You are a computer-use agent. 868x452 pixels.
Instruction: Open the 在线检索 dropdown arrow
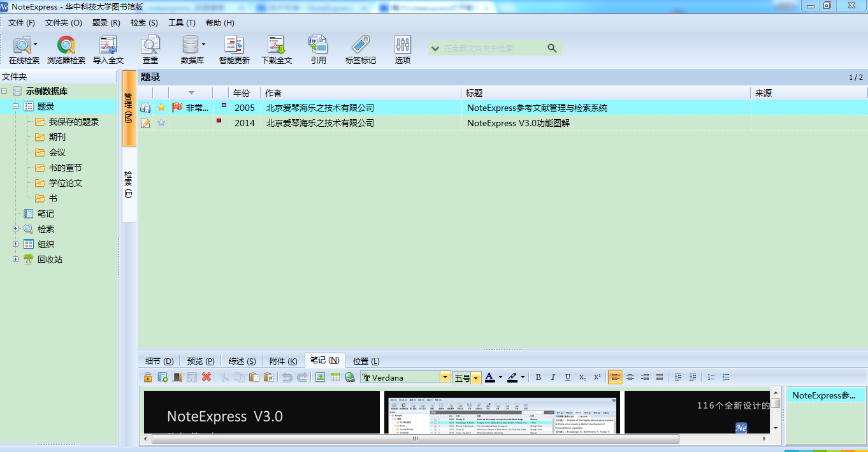click(36, 45)
